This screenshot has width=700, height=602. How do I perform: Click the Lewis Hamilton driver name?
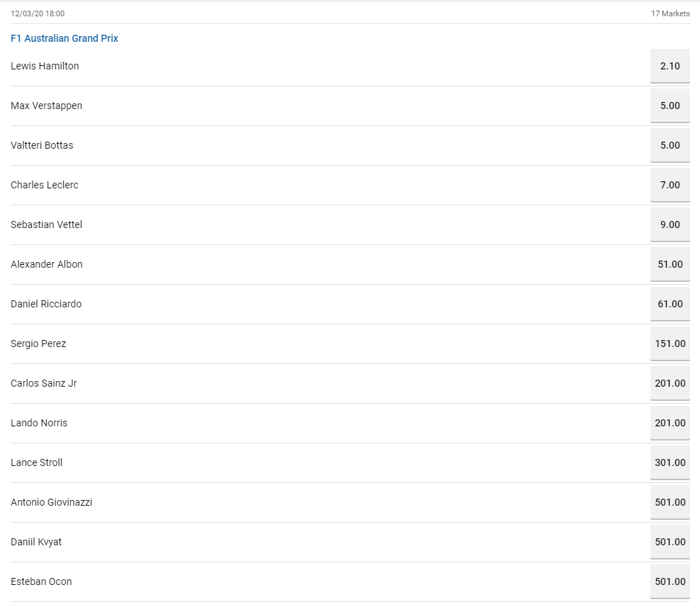pyautogui.click(x=45, y=66)
